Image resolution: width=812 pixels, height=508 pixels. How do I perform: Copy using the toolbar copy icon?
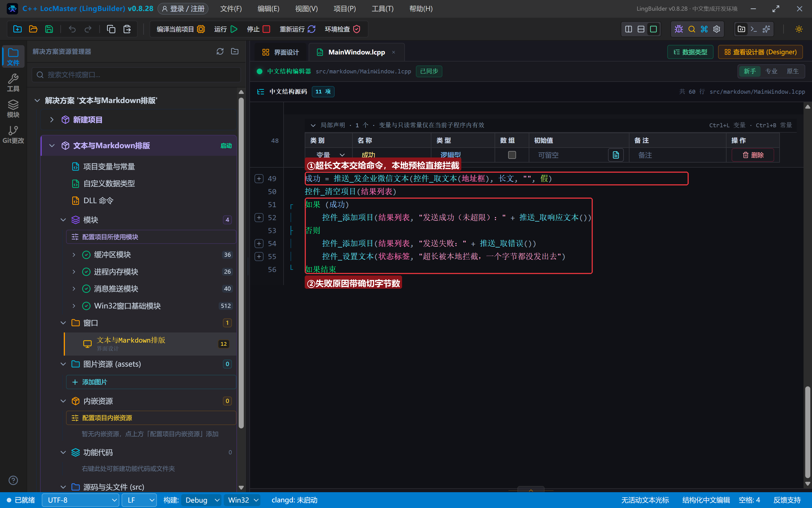pyautogui.click(x=111, y=29)
